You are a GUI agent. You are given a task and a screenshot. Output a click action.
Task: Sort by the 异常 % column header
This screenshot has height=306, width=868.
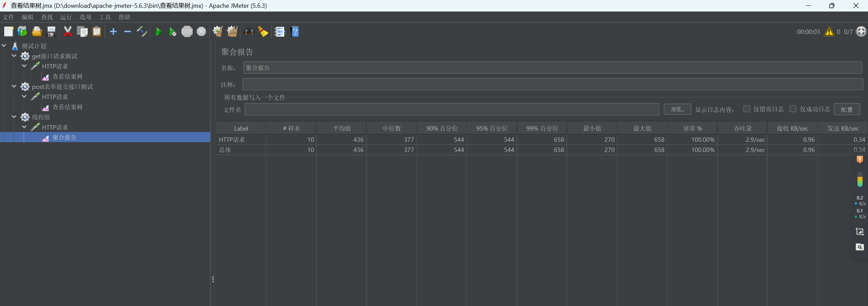click(692, 128)
